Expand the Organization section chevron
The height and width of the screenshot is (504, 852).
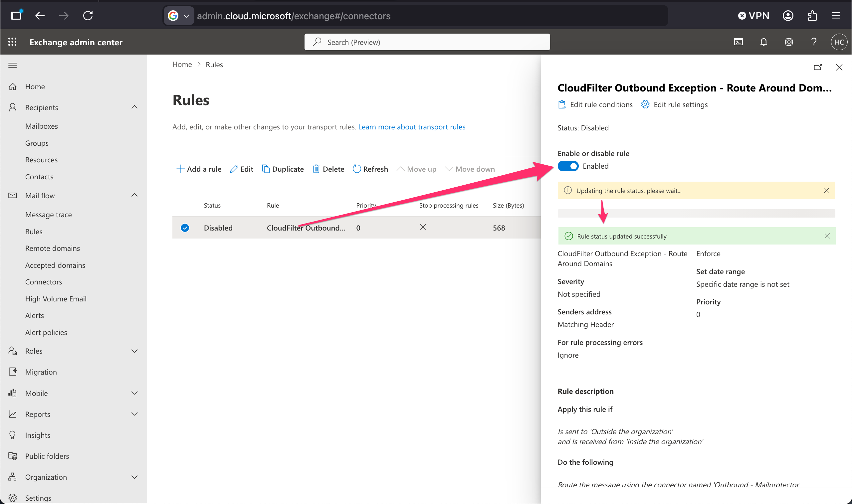pos(134,477)
